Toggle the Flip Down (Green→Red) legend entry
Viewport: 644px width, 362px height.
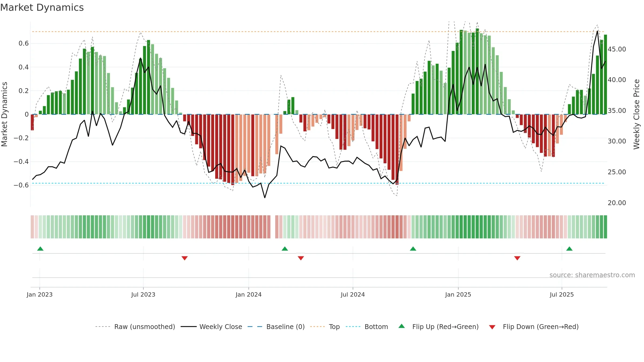(534, 327)
